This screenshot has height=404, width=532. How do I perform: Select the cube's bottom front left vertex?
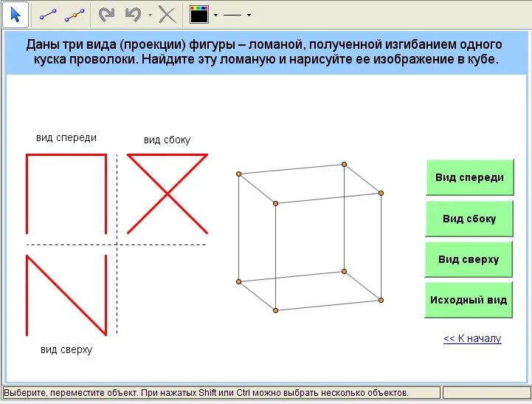click(275, 310)
